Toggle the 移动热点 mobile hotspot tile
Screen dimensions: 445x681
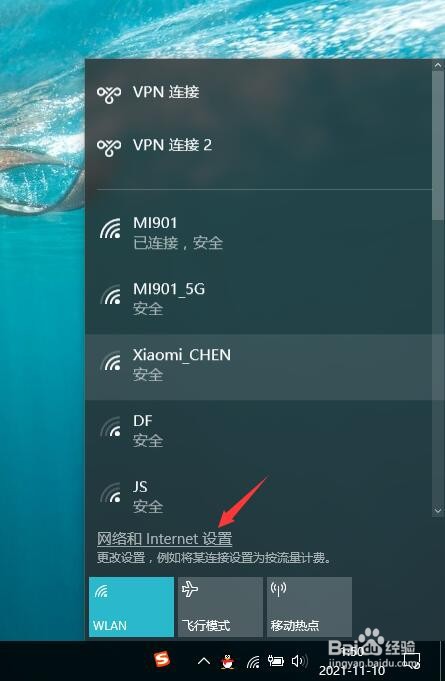point(309,607)
